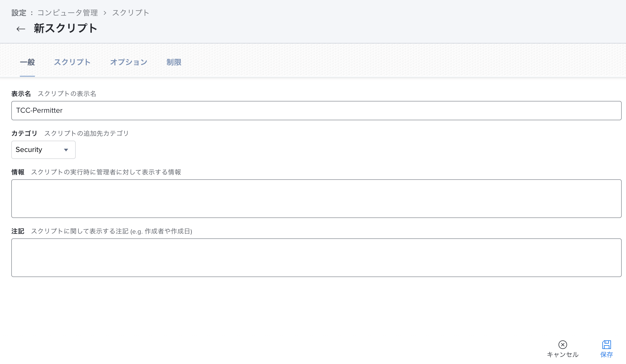Click 設定 in the breadcrumb

pos(19,13)
